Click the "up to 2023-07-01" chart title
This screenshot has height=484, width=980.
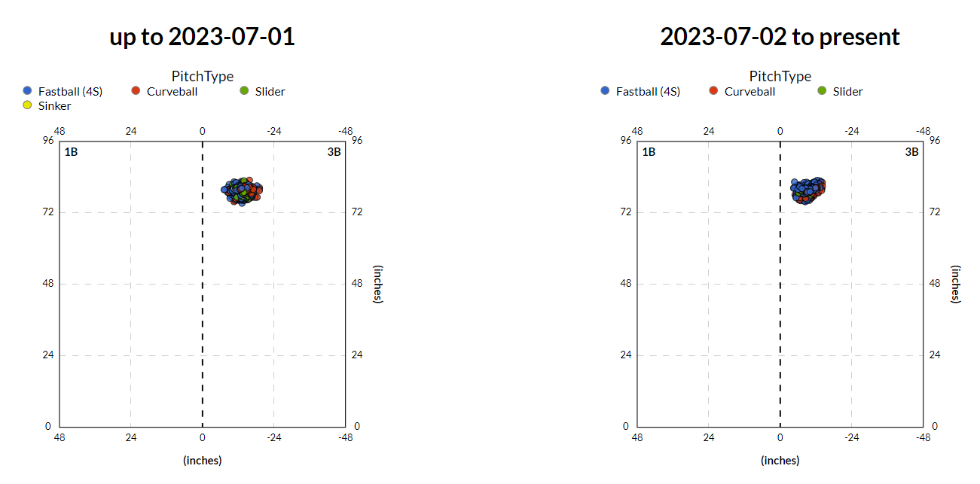pos(202,37)
